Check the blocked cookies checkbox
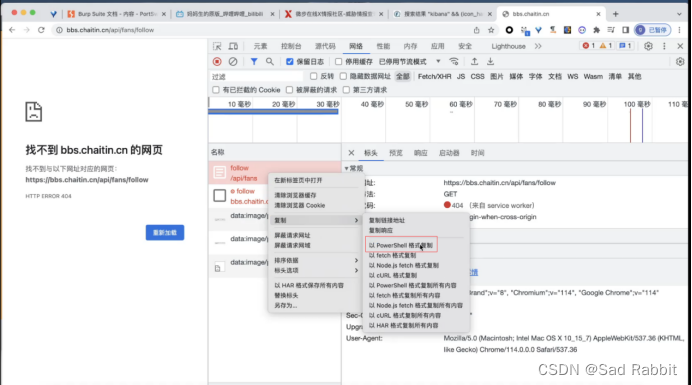692x385 pixels. pos(216,90)
